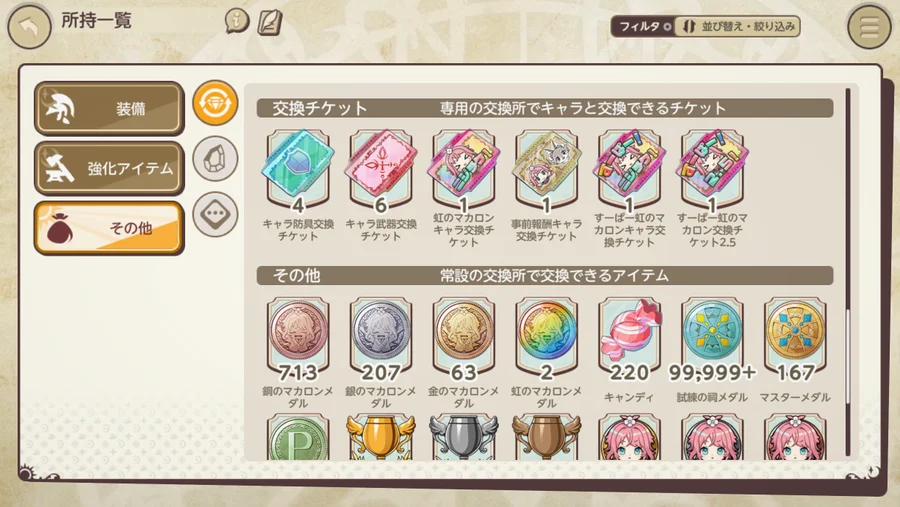Go back with the return arrow button
Image resolution: width=900 pixels, height=507 pixels.
coord(29,26)
